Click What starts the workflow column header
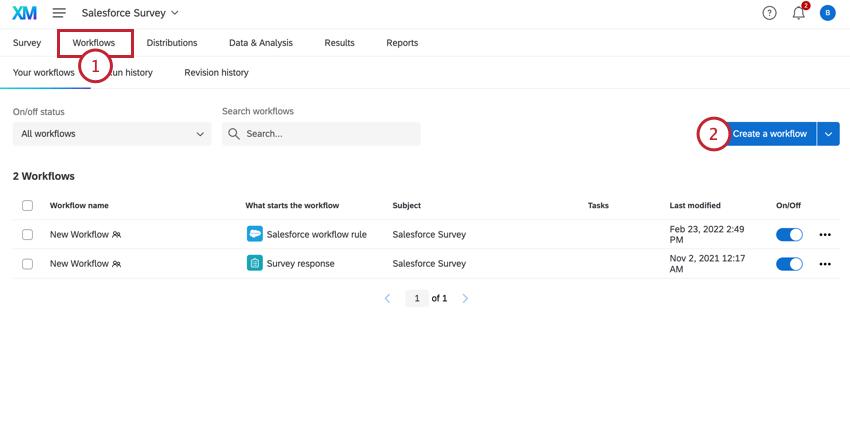The height and width of the screenshot is (425, 850). coord(292,205)
